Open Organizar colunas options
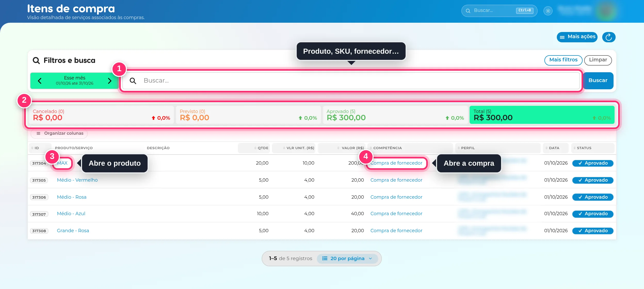The image size is (644, 289). 59,133
